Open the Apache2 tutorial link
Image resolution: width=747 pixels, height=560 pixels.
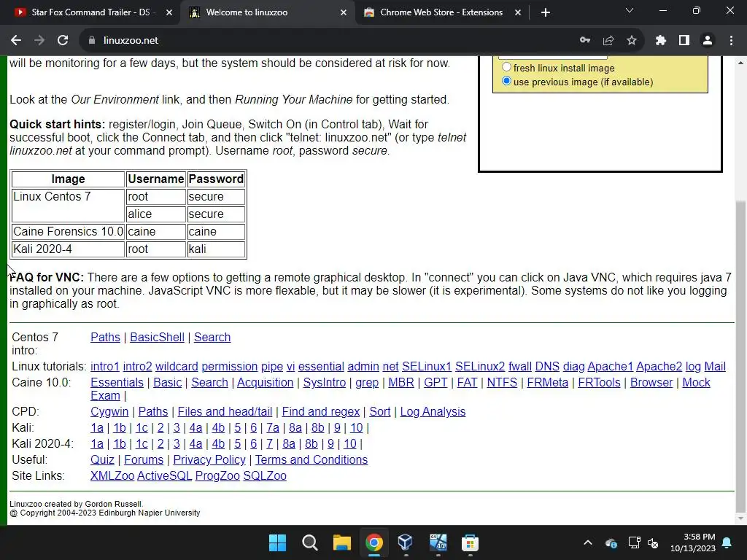[x=659, y=366]
